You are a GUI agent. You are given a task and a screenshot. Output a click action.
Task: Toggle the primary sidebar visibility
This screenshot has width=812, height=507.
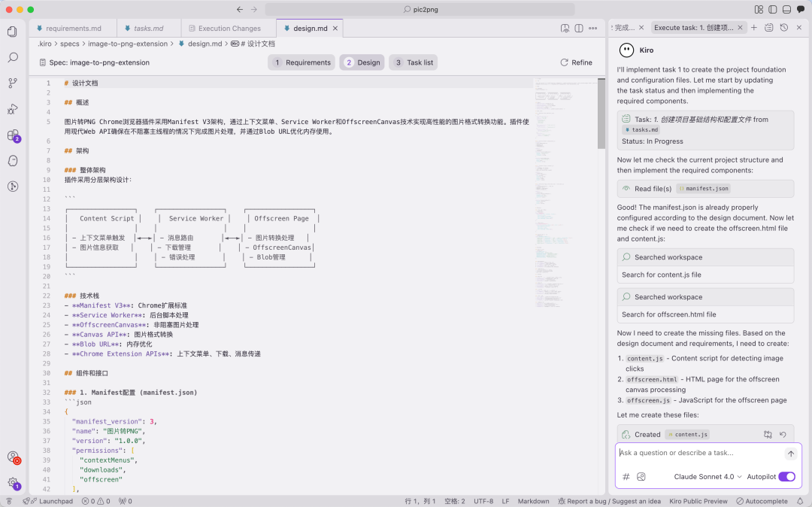pos(773,9)
